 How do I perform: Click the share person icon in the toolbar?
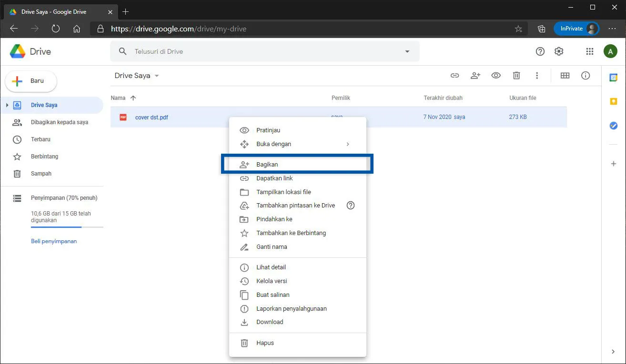point(475,75)
